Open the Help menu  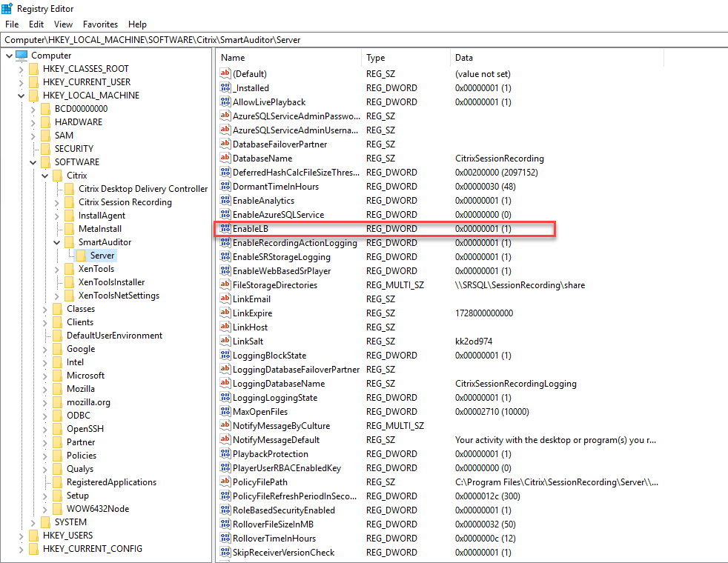coord(137,24)
